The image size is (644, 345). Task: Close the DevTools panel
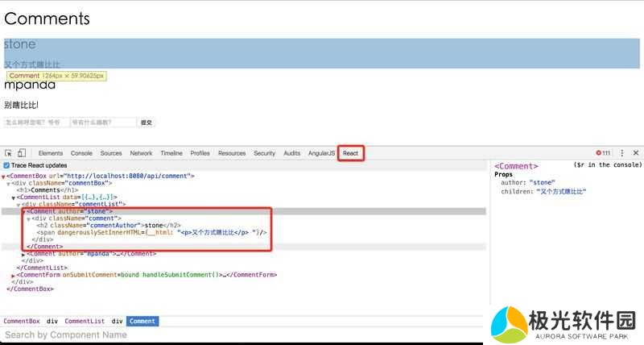635,153
